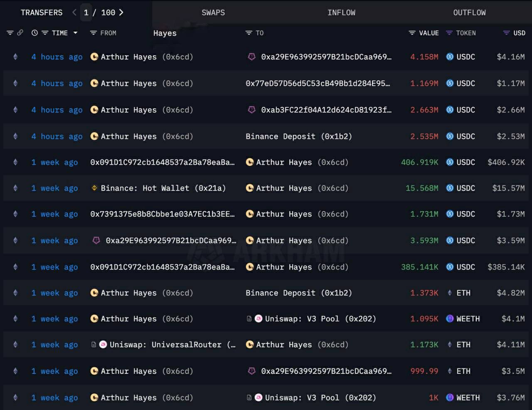The width and height of the screenshot is (532, 410).
Task: Open address 0xab3FC22f04A12d624cD81923f
Action: point(326,110)
